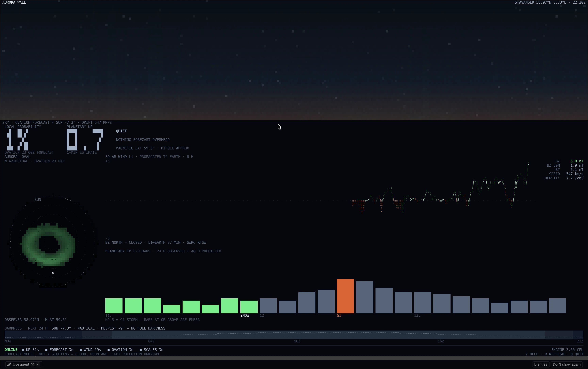The width and height of the screenshot is (588, 369).
Task: Click the SCALES 3m feed status
Action: (151, 350)
